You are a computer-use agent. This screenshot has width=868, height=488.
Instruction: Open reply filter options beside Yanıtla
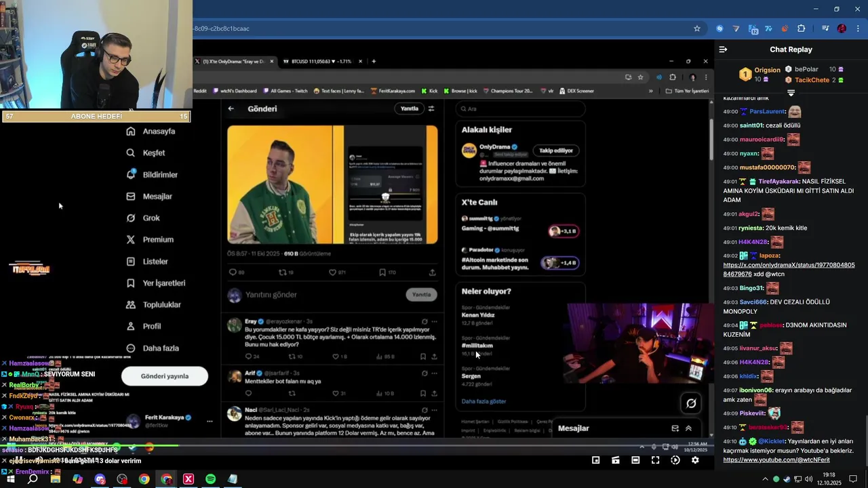431,108
